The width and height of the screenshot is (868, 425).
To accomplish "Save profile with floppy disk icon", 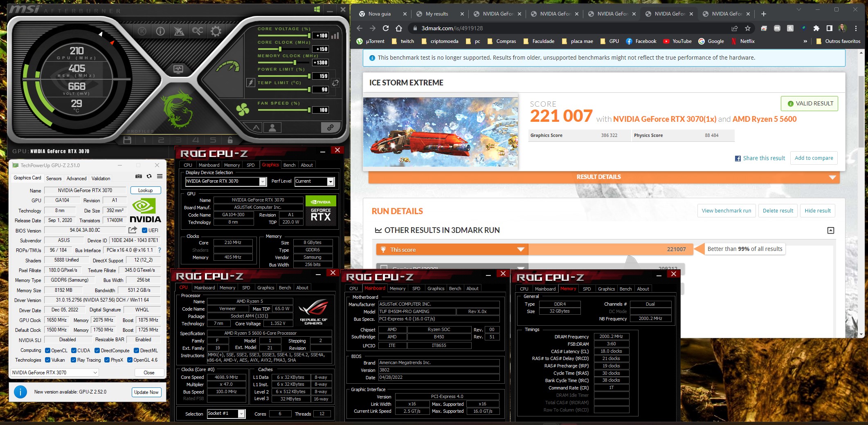I will (127, 140).
